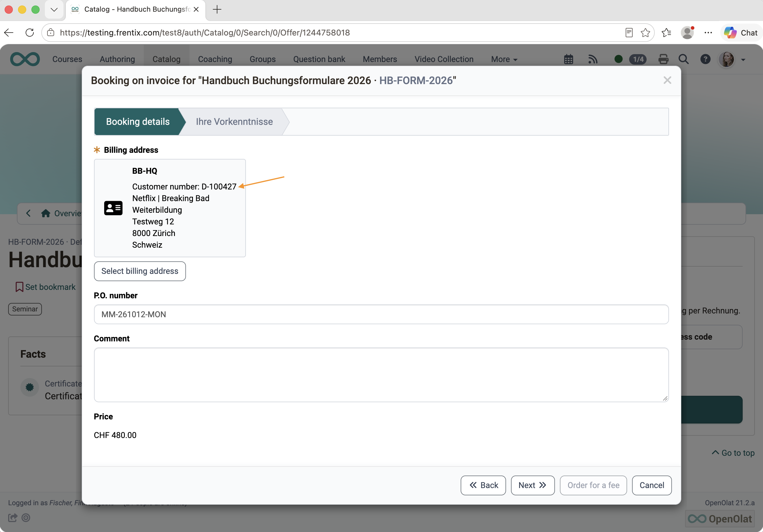Screen dimensions: 763x532
Task: Click the P.O. number input field
Action: (381, 314)
